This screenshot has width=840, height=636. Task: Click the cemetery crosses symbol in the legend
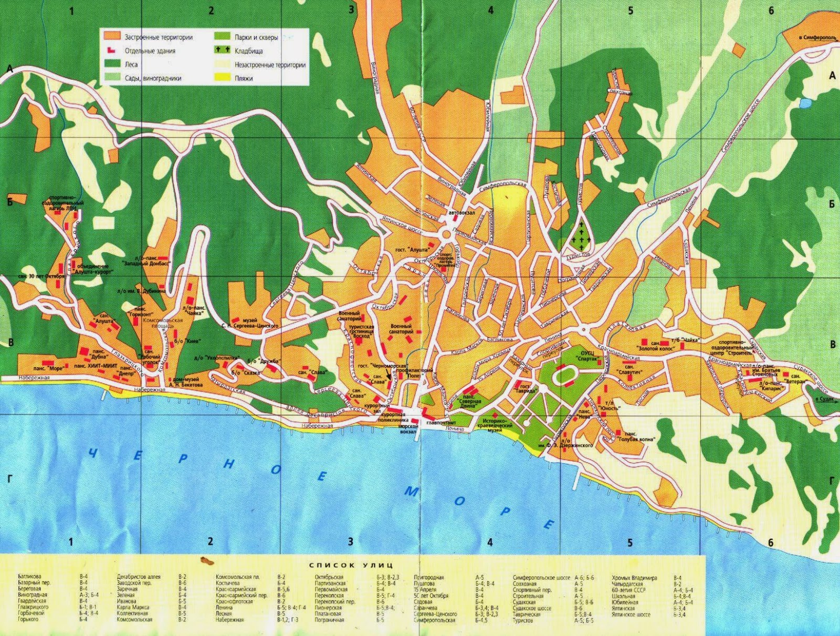coord(222,50)
